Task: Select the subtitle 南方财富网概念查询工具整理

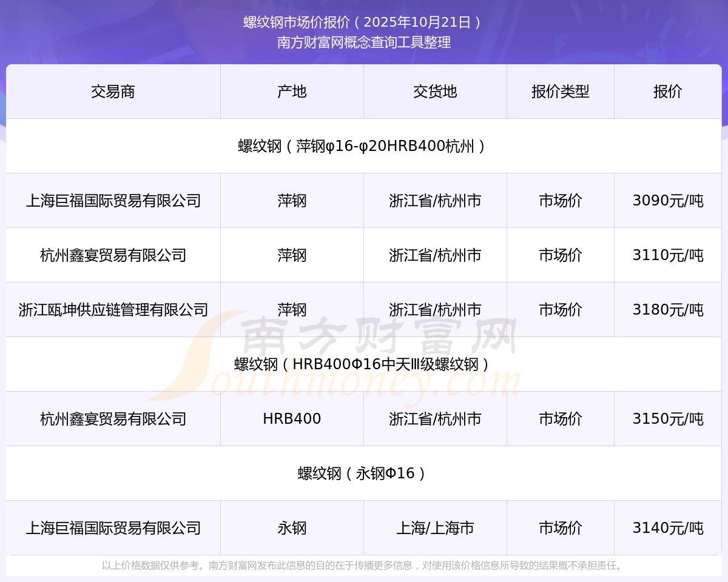Action: [364, 42]
